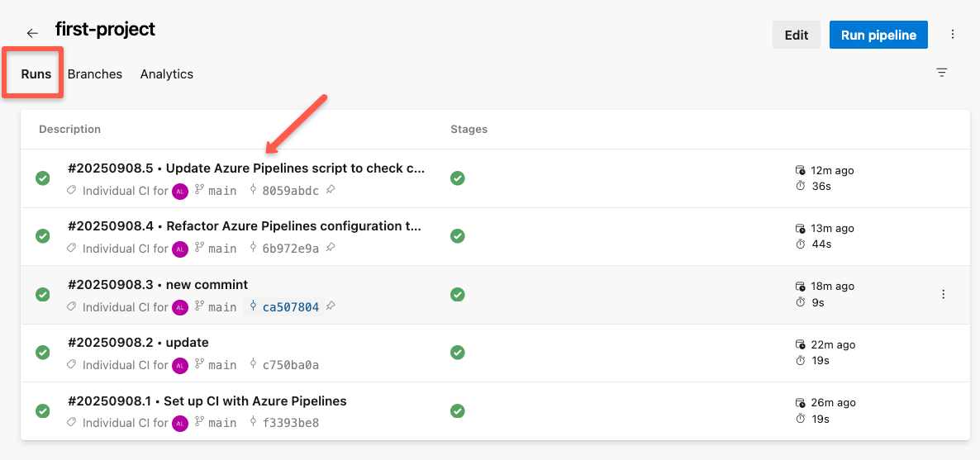
Task: Click stage success icon for run #20250908.4
Action: (458, 236)
